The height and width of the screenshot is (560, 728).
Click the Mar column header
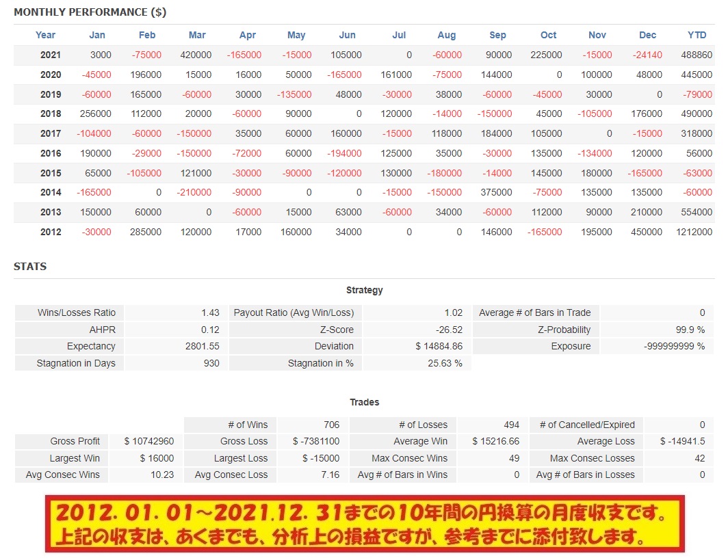(x=197, y=36)
